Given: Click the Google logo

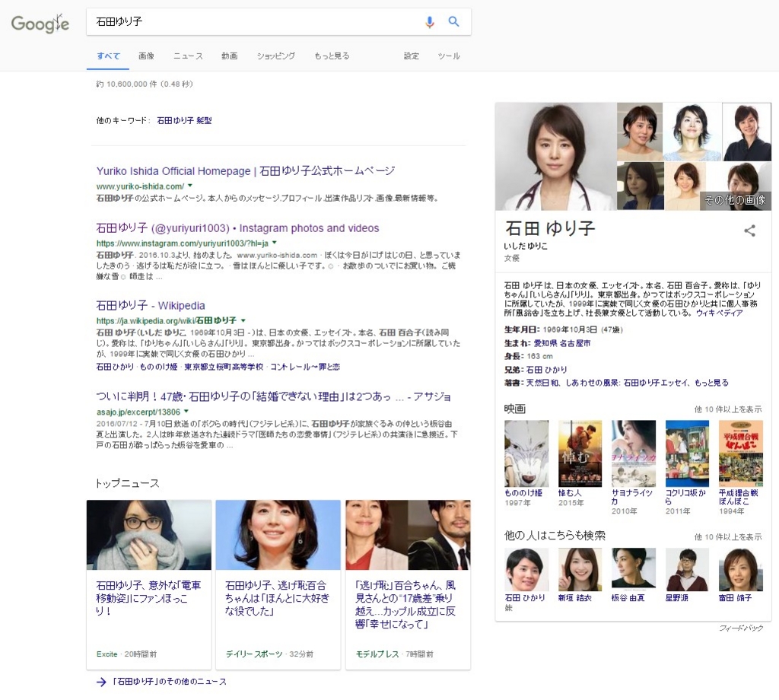Looking at the screenshot, I should 40,24.
